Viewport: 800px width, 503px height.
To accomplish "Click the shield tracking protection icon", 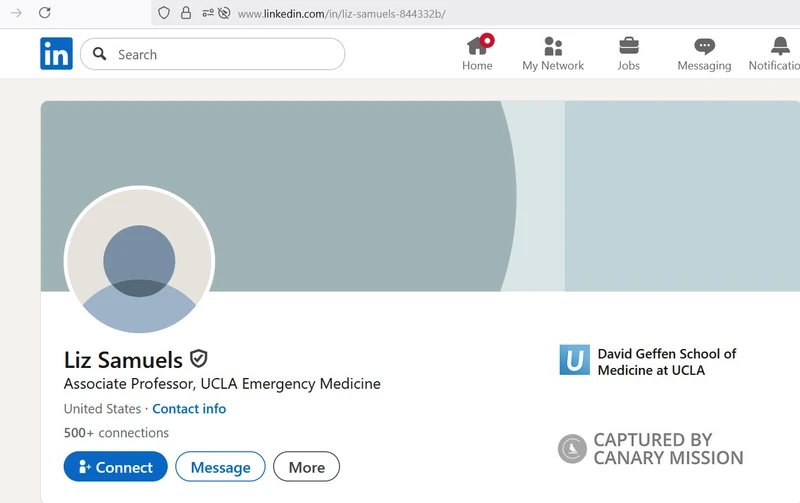I will click(164, 13).
